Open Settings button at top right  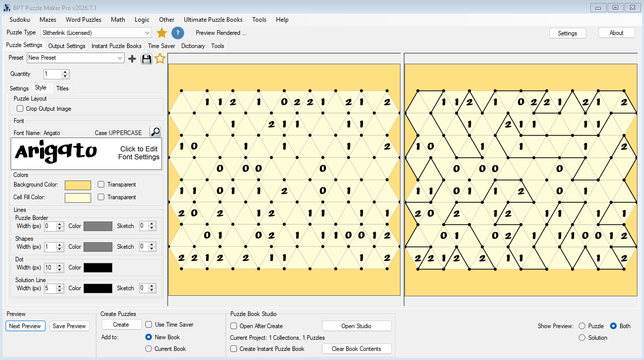point(568,33)
